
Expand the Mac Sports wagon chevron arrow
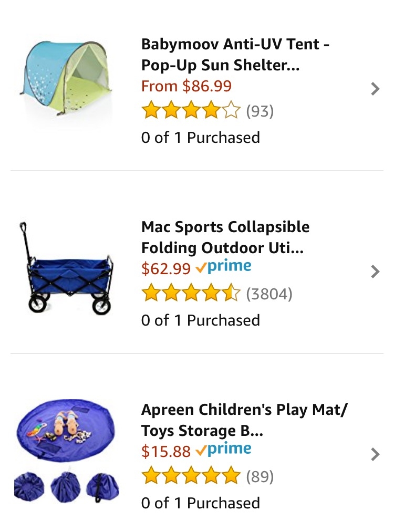[x=375, y=272]
